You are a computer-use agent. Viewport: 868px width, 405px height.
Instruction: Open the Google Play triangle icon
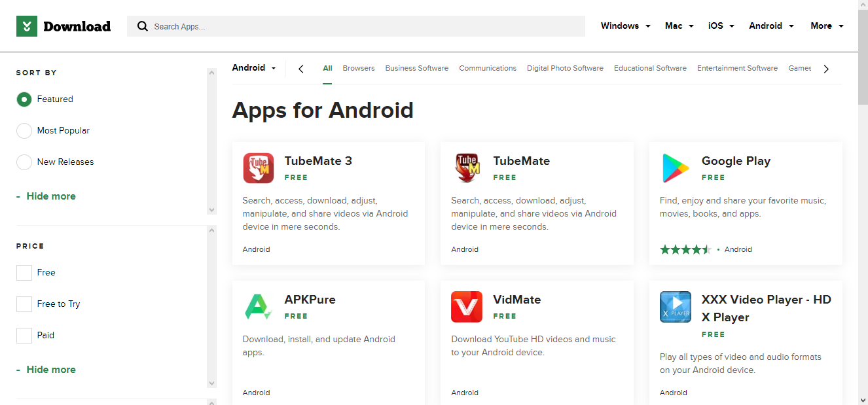[676, 168]
